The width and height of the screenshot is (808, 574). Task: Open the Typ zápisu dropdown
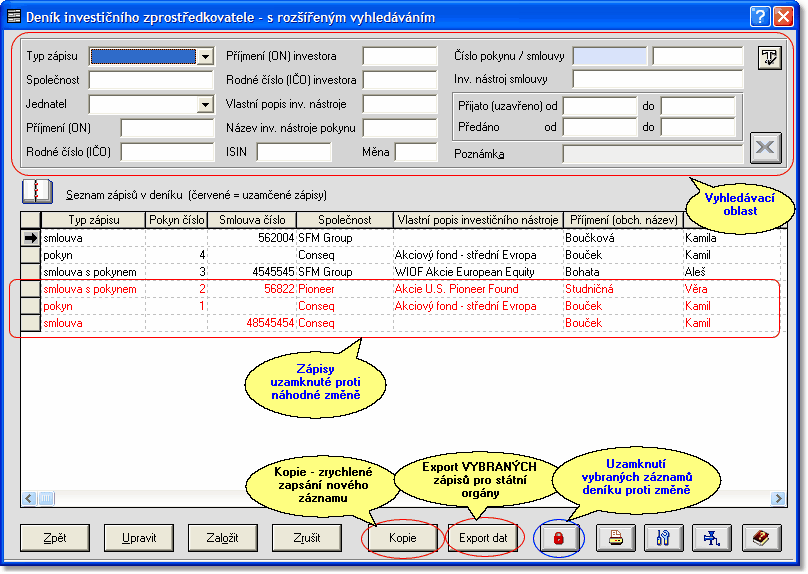[x=205, y=57]
